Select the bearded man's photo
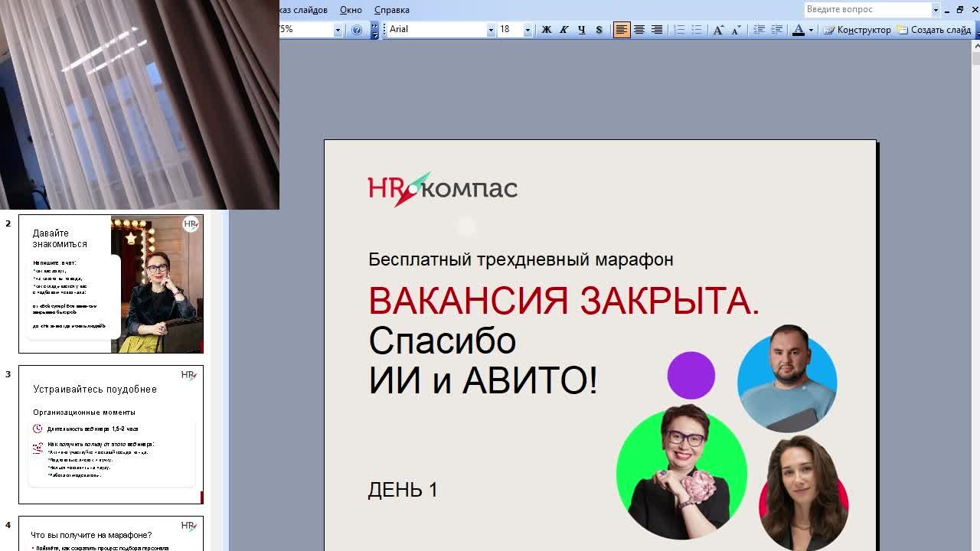Image resolution: width=980 pixels, height=551 pixels. (x=787, y=379)
